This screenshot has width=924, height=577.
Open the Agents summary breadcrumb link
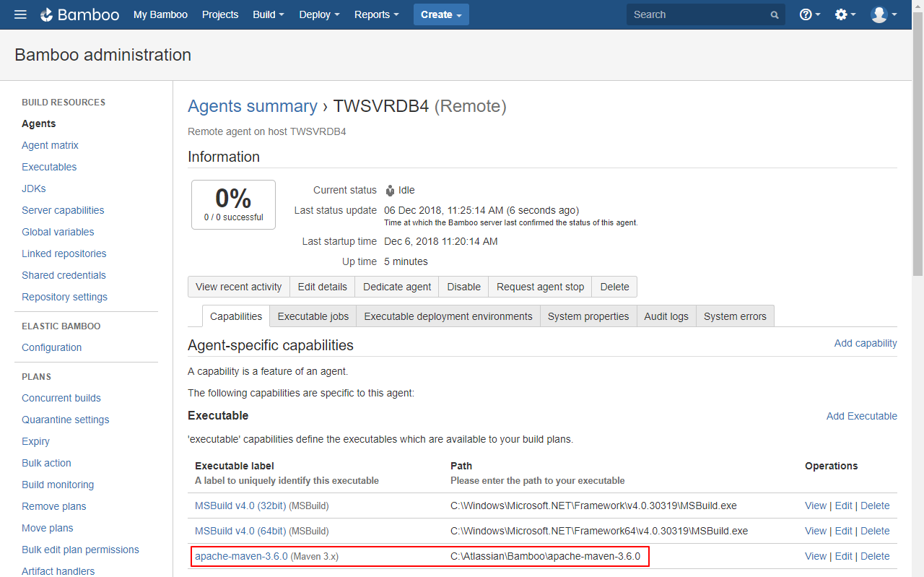[x=253, y=106]
